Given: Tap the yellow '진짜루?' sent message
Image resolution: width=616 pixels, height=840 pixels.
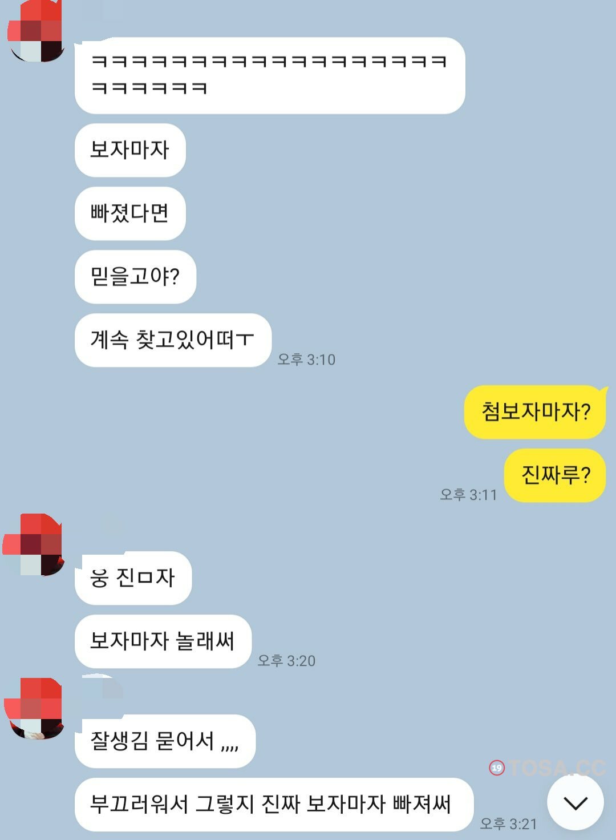Looking at the screenshot, I should point(555,475).
